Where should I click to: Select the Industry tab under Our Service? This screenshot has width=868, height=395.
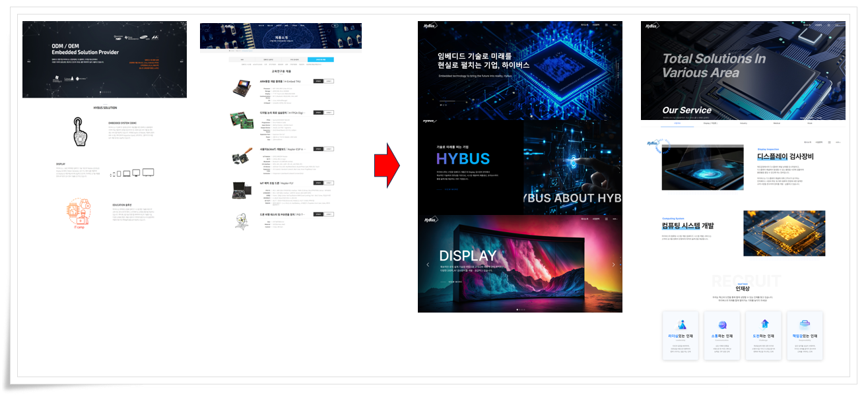tap(743, 123)
